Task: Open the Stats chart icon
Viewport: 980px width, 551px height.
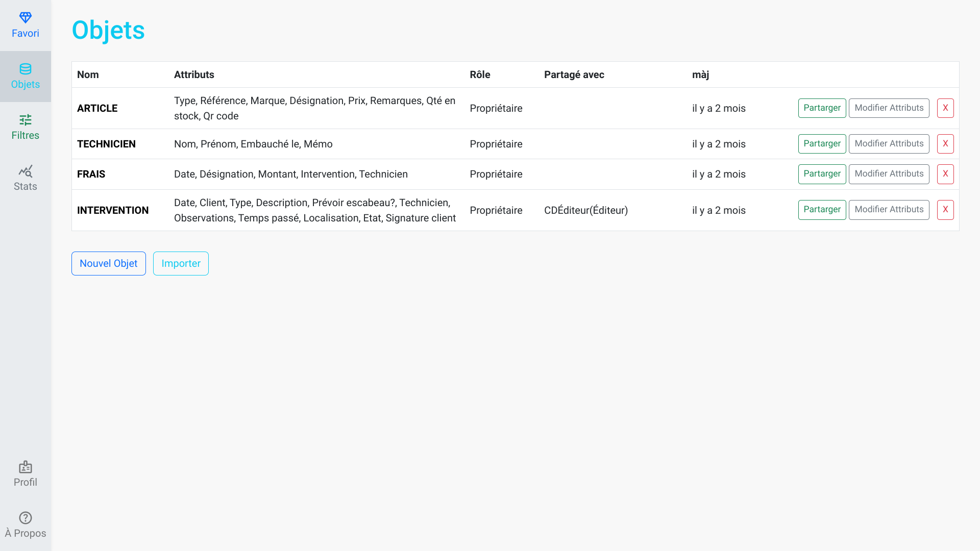Action: (x=26, y=171)
